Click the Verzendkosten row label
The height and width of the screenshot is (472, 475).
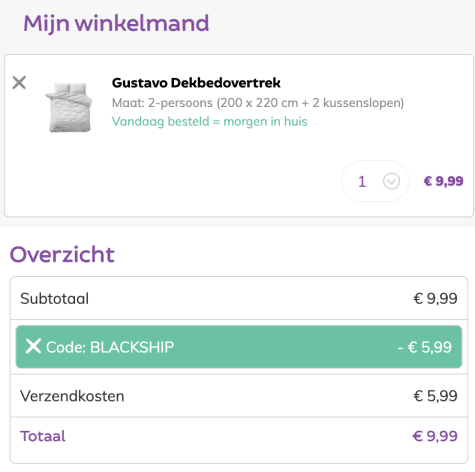[72, 396]
